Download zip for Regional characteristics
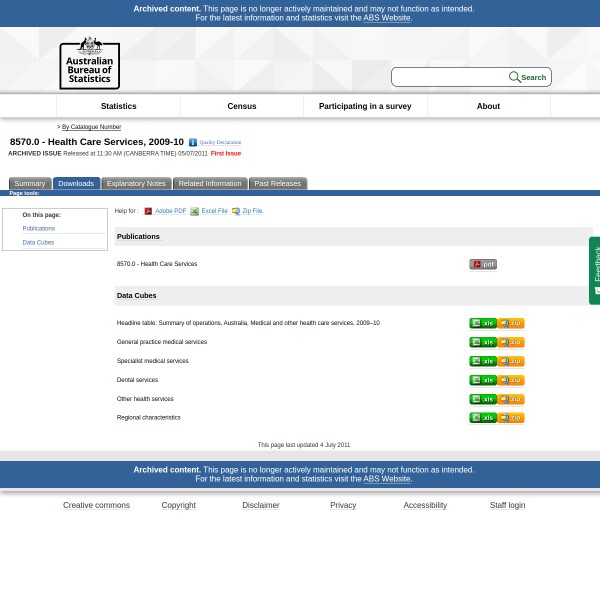 511,418
